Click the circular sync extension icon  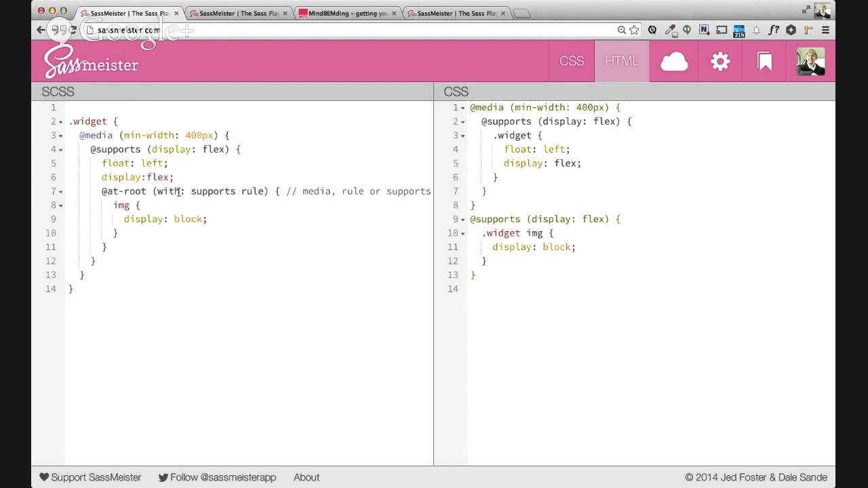click(x=652, y=30)
